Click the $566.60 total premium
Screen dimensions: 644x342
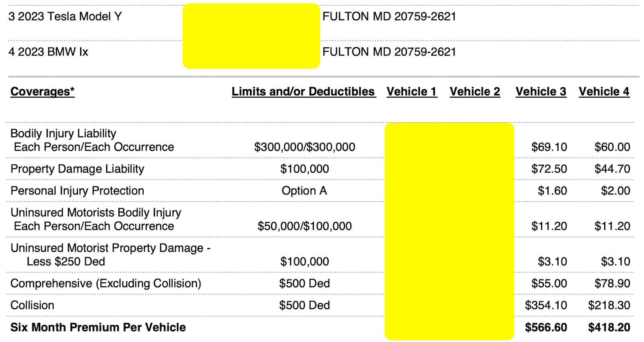pos(546,328)
